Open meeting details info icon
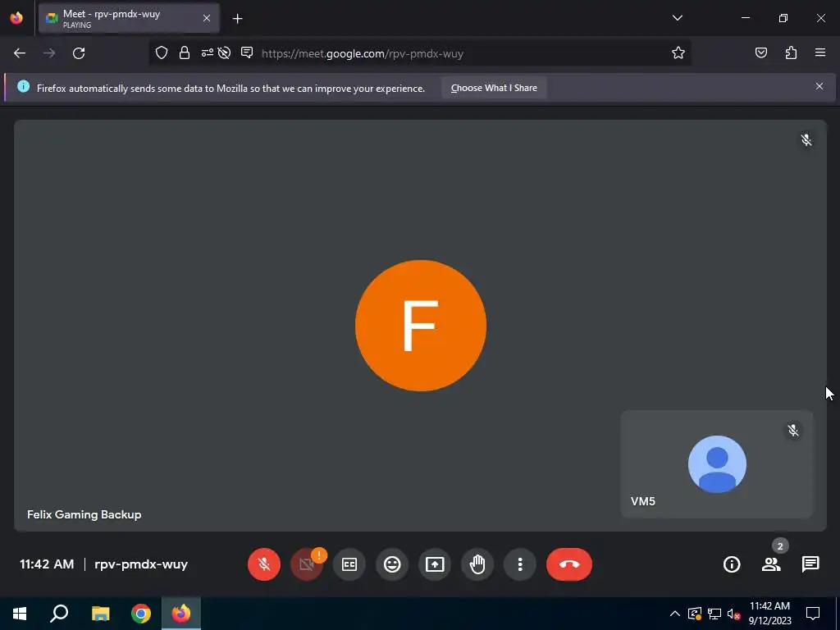This screenshot has width=840, height=630. click(732, 564)
